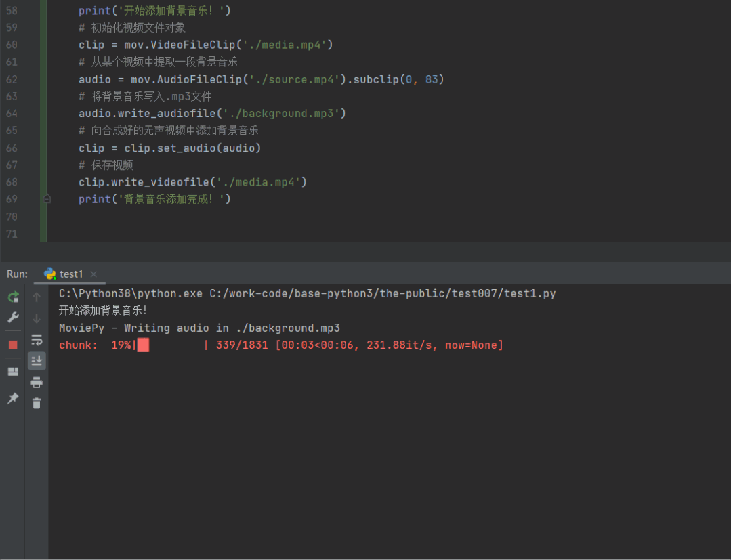Restore layout icon in Run panel

point(13,371)
